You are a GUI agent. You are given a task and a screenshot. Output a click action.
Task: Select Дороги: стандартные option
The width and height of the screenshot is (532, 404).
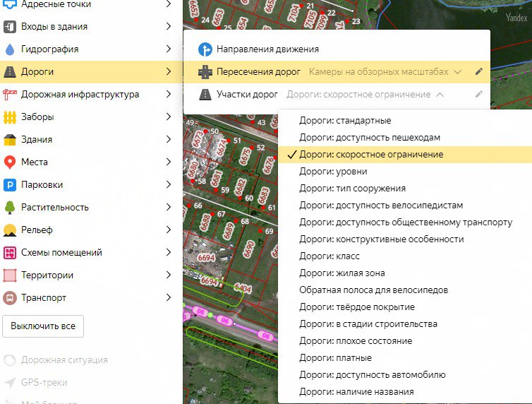pos(405,121)
